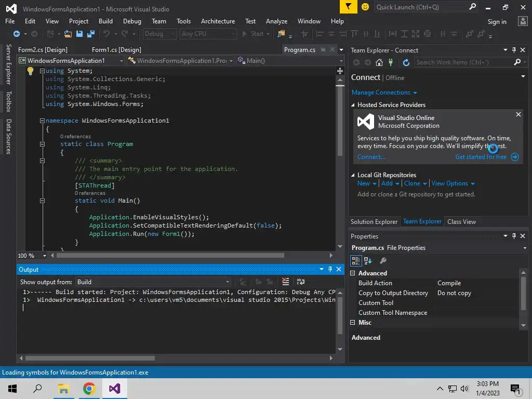Click the Quick Launch magnifier icon

472,7
